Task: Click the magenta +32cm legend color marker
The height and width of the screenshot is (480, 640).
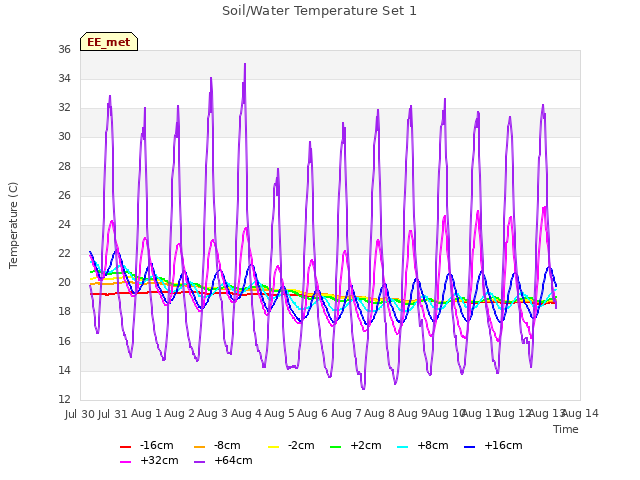Action: [x=125, y=462]
